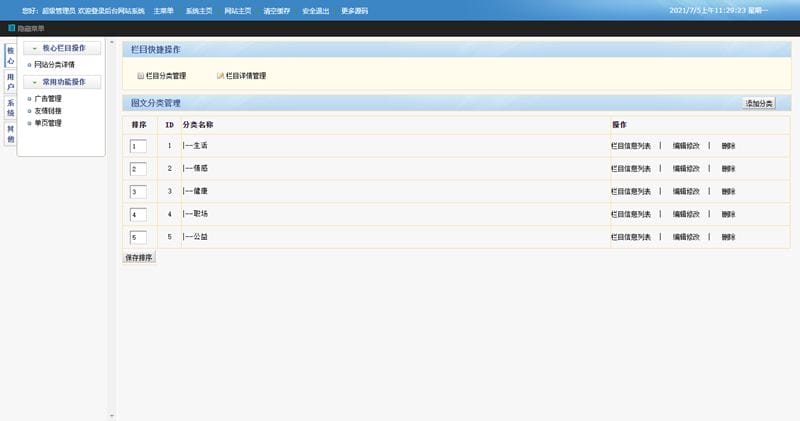Click the bullet icon beside 网站分类详情
Screen dimensions: 800x421
(x=30, y=65)
